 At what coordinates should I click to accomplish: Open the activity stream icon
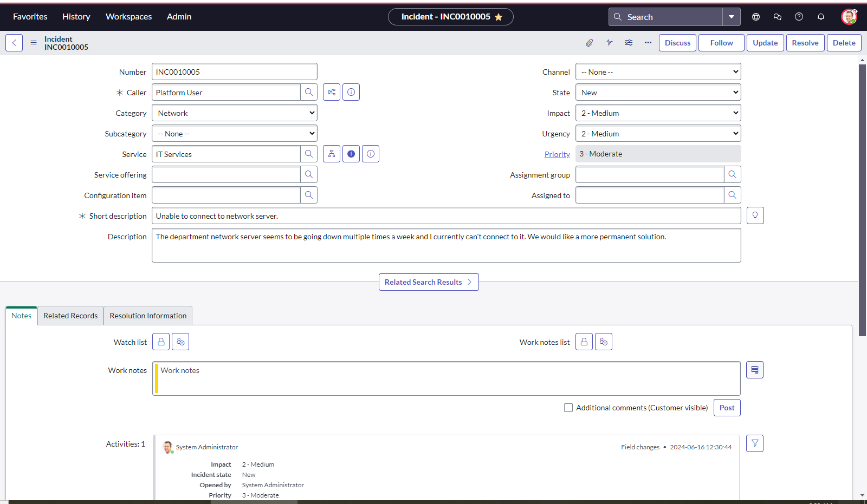[x=609, y=43]
